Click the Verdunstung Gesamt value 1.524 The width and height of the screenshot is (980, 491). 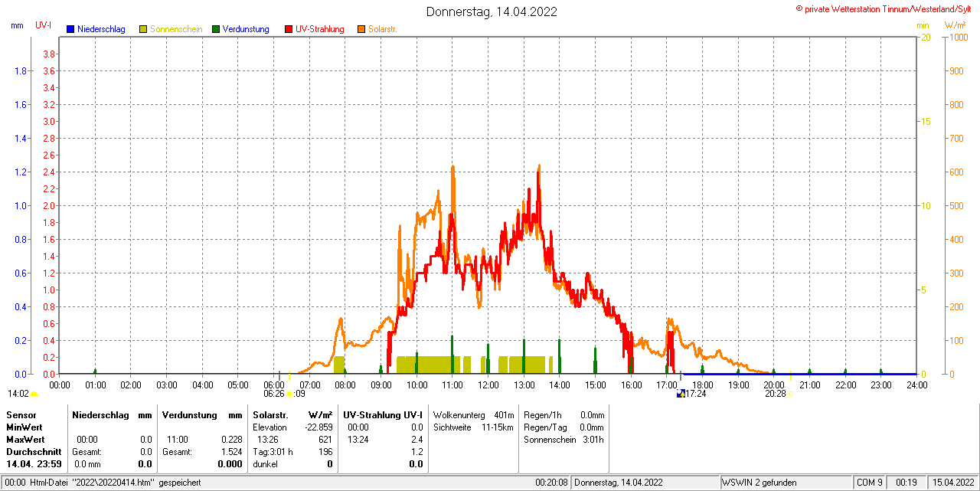tap(231, 452)
